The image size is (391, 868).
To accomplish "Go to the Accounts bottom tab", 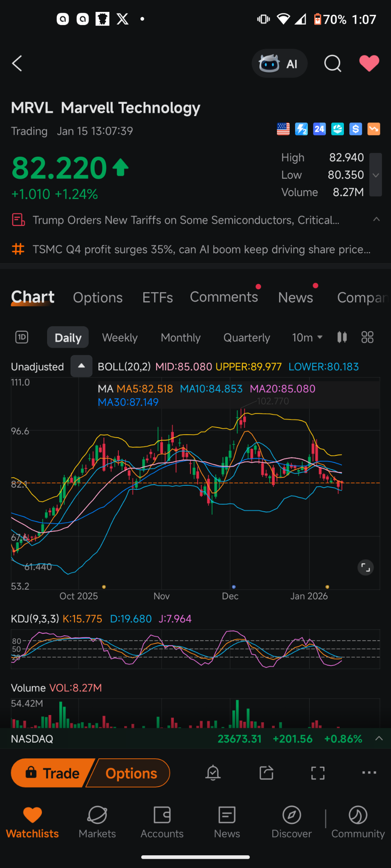I will click(x=162, y=822).
